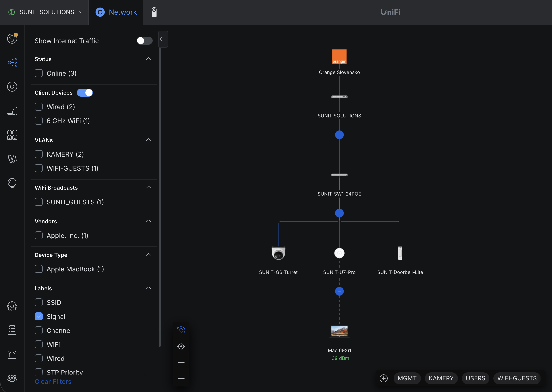Click the recenter map crosshair icon
The image size is (552, 392).
pyautogui.click(x=181, y=346)
